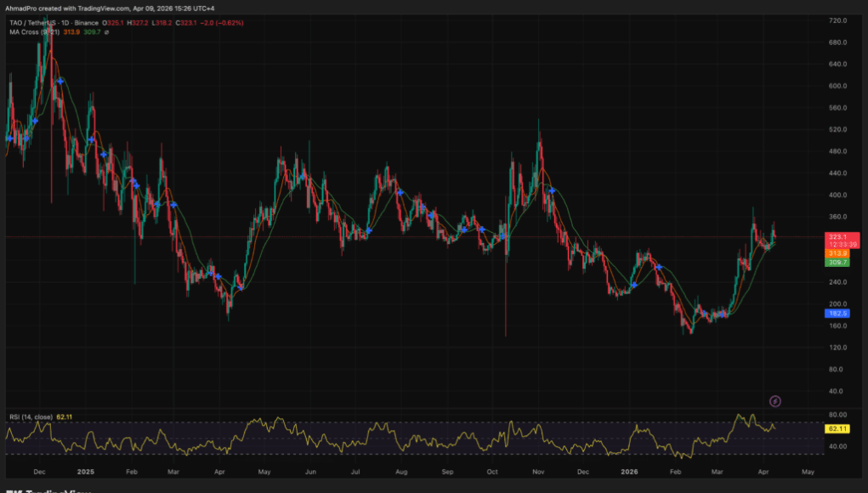Click the green 309.7 MA price label
The width and height of the screenshot is (868, 493).
pyautogui.click(x=837, y=263)
